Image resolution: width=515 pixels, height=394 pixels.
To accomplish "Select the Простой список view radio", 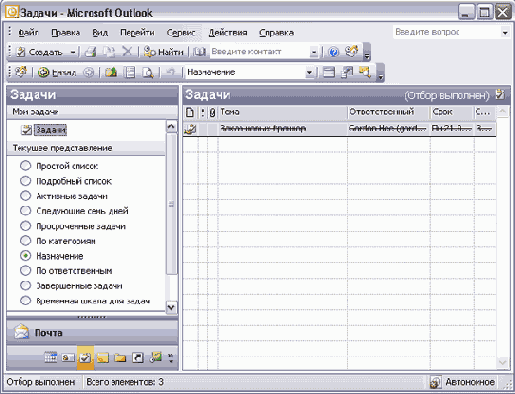I will click(x=25, y=166).
